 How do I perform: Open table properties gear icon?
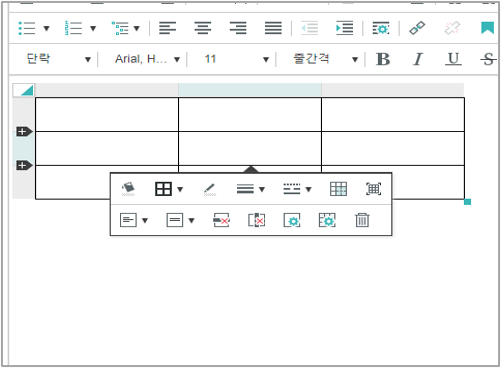click(327, 220)
